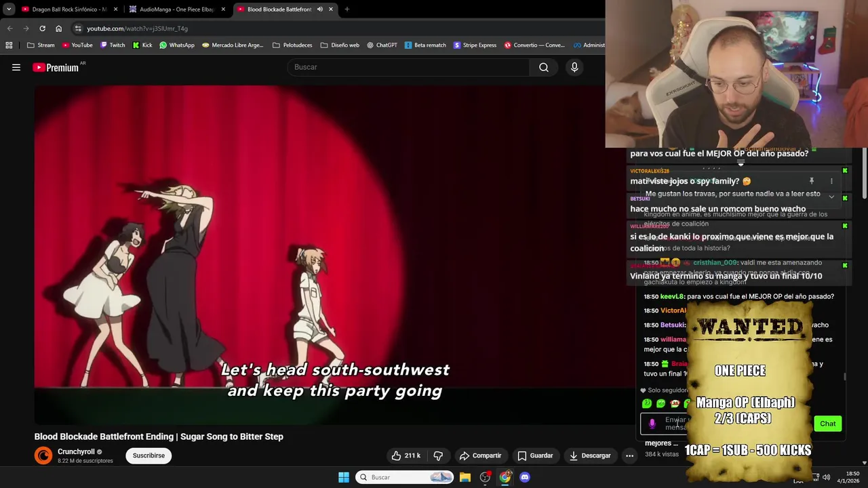
Task: Open a new browser tab
Action: click(347, 9)
